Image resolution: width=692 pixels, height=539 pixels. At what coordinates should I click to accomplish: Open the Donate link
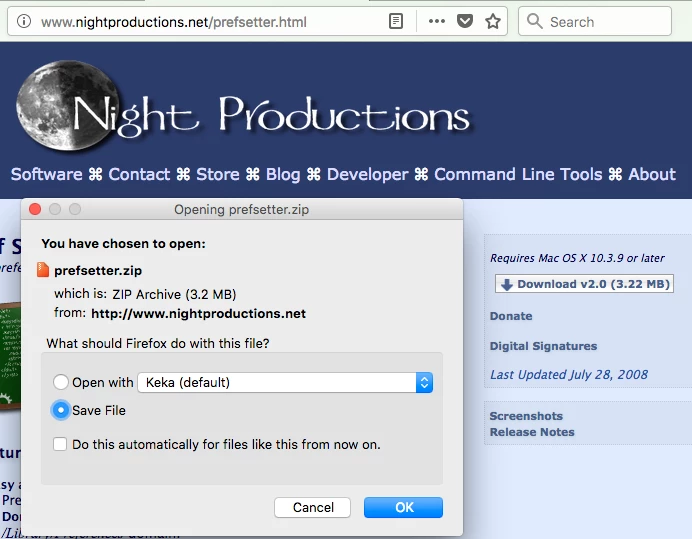click(x=511, y=316)
